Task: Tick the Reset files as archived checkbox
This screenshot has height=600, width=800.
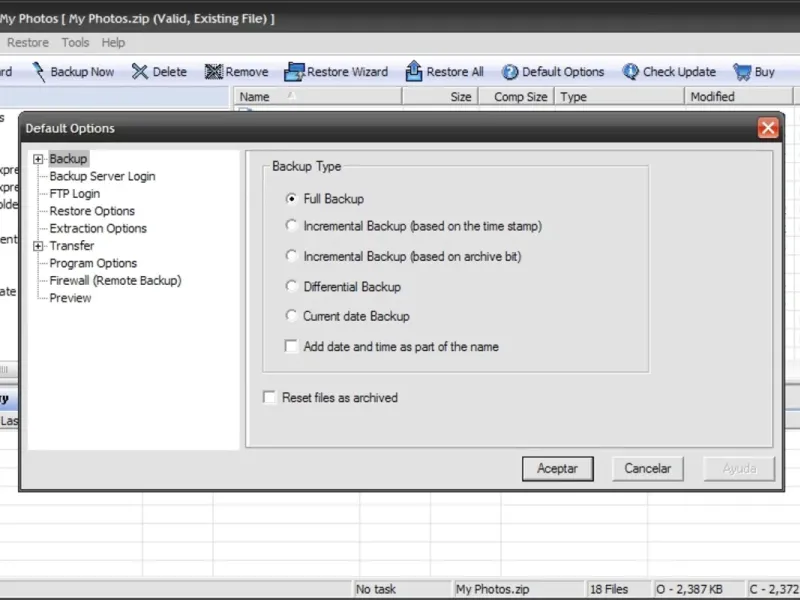Action: (x=269, y=397)
